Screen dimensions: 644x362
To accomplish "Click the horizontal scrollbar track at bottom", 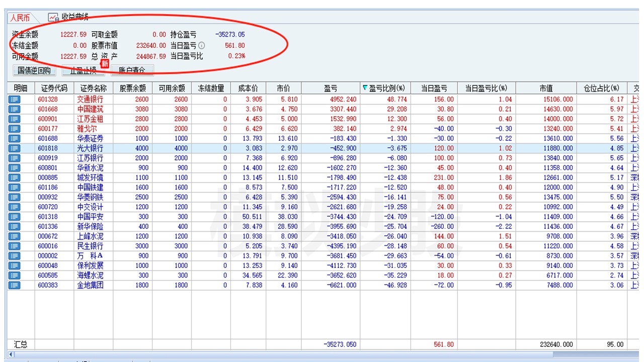I will click(x=327, y=354).
